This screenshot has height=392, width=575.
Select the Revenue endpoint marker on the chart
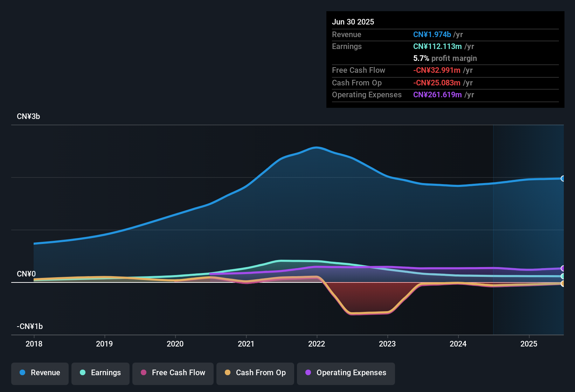click(563, 179)
